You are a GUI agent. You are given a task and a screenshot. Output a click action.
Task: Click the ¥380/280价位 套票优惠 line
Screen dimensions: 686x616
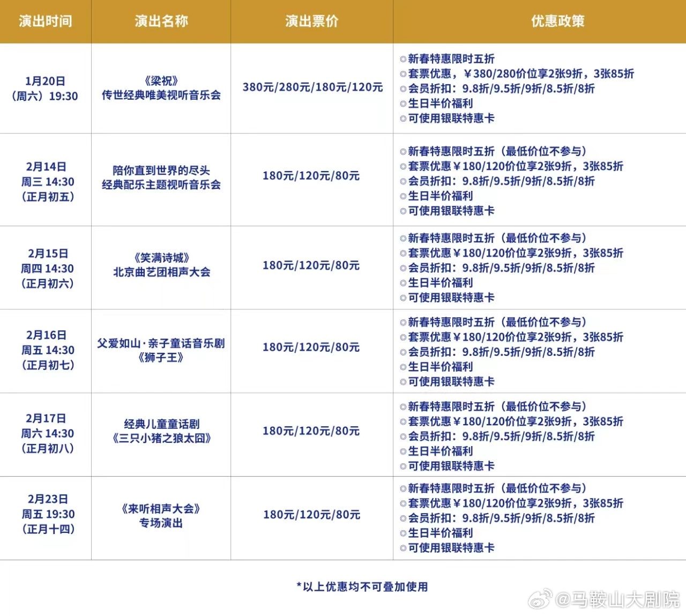click(x=517, y=73)
